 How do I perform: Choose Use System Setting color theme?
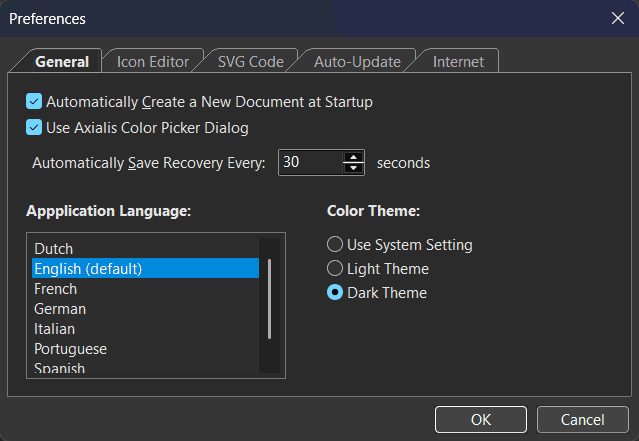(x=335, y=245)
